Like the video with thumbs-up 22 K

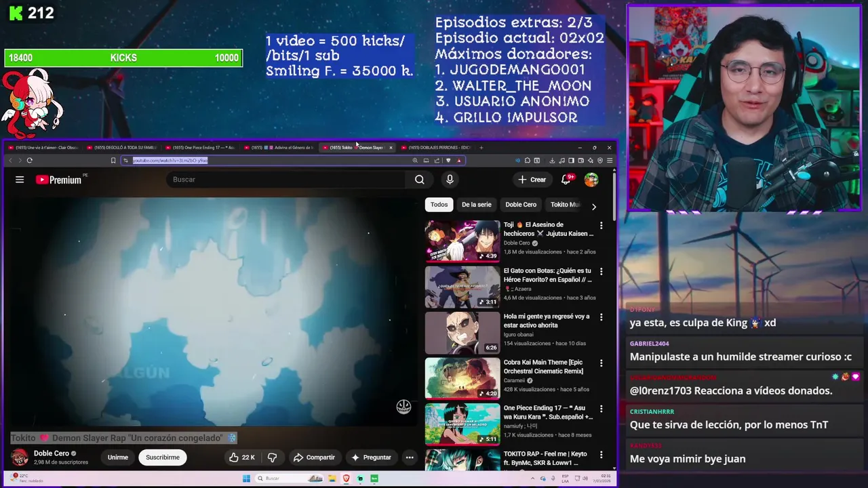241,457
